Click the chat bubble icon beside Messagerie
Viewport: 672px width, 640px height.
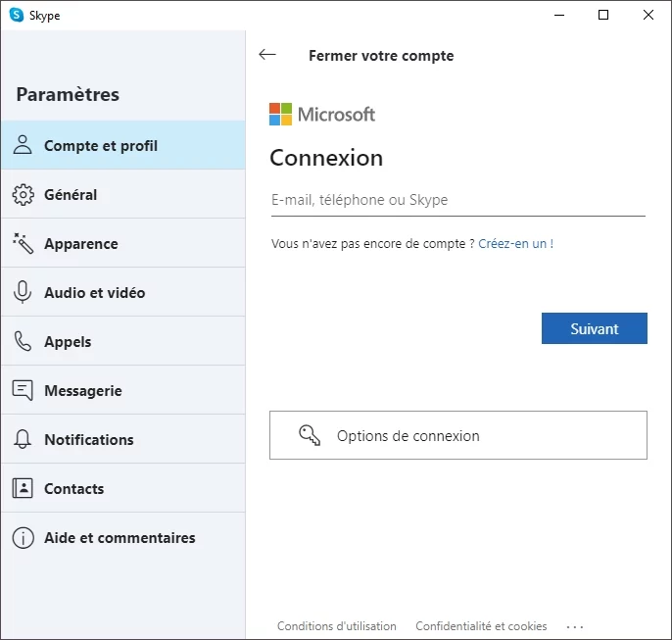23,390
